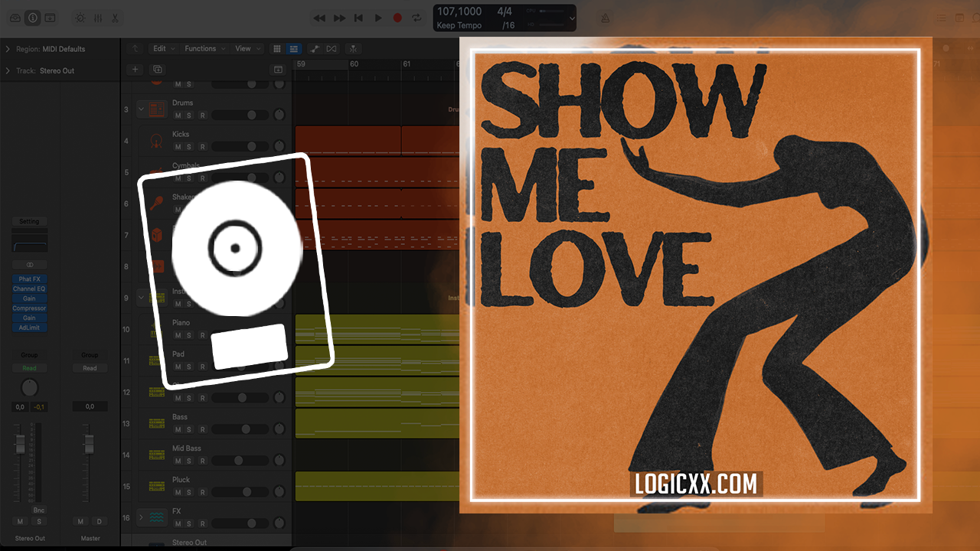
Task: Show the Mixer using the faders icon
Action: [x=98, y=18]
